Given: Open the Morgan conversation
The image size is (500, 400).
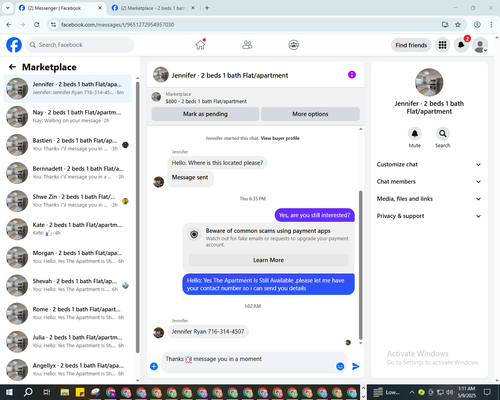Looking at the screenshot, I should pos(67,257).
